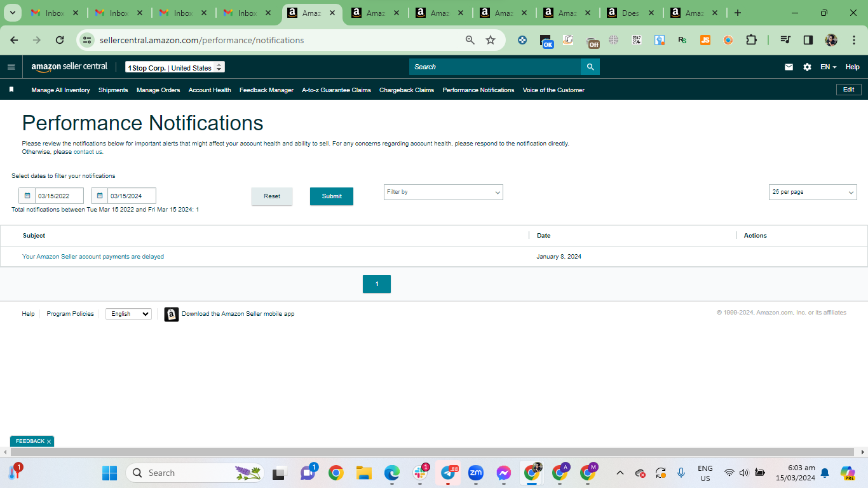Bookmark this page with the star icon
Screen dimensions: 868x488
pyautogui.click(x=491, y=40)
